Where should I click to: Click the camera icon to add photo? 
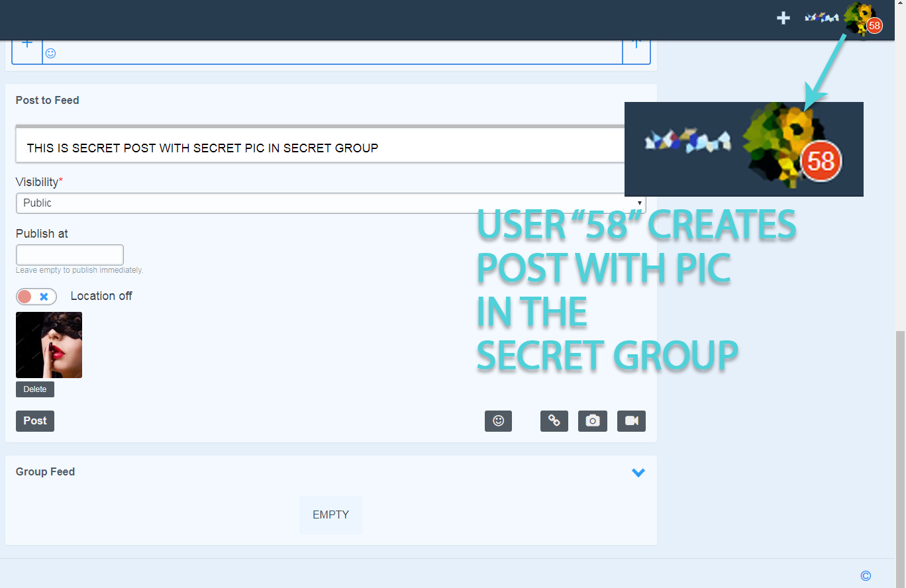click(x=592, y=421)
